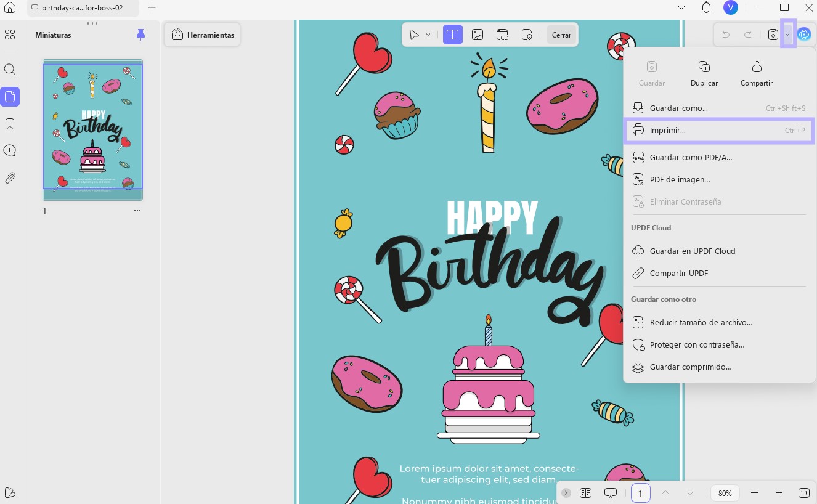Choose Guardar como PDF/A... entry
817x504 pixels.
point(719,158)
